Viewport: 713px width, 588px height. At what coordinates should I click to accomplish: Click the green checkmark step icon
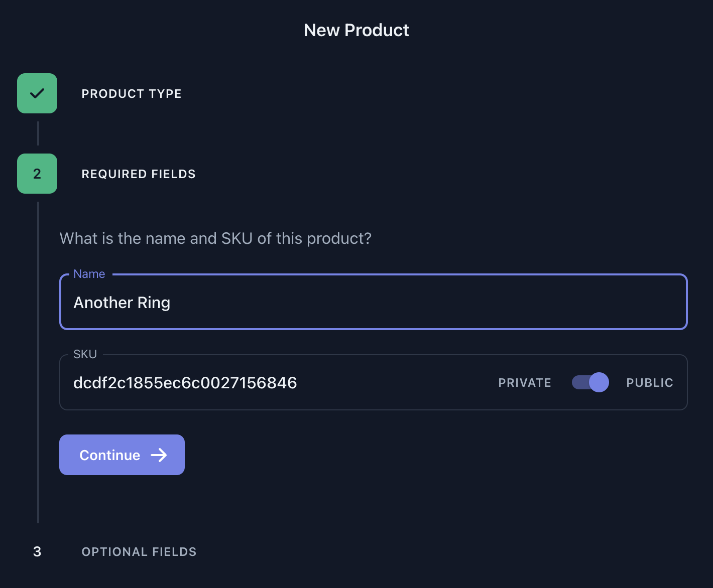click(x=37, y=93)
